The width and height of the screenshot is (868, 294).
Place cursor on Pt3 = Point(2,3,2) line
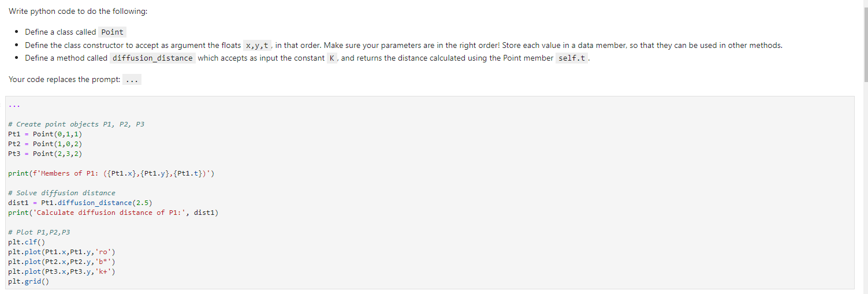click(45, 154)
